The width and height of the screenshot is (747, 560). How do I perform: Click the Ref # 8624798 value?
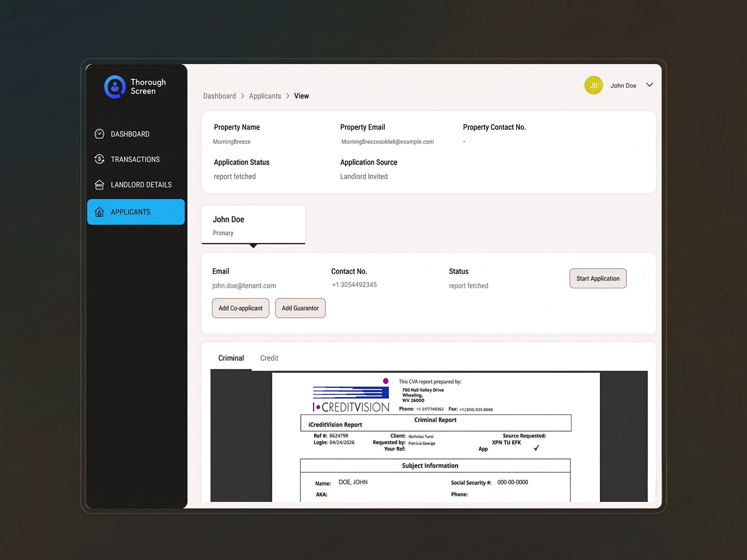coord(339,436)
